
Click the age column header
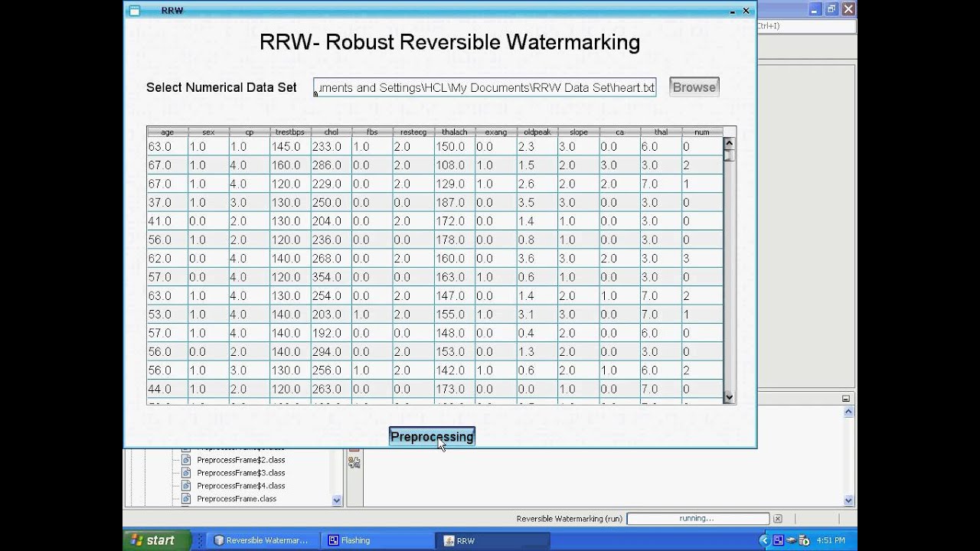(x=167, y=132)
